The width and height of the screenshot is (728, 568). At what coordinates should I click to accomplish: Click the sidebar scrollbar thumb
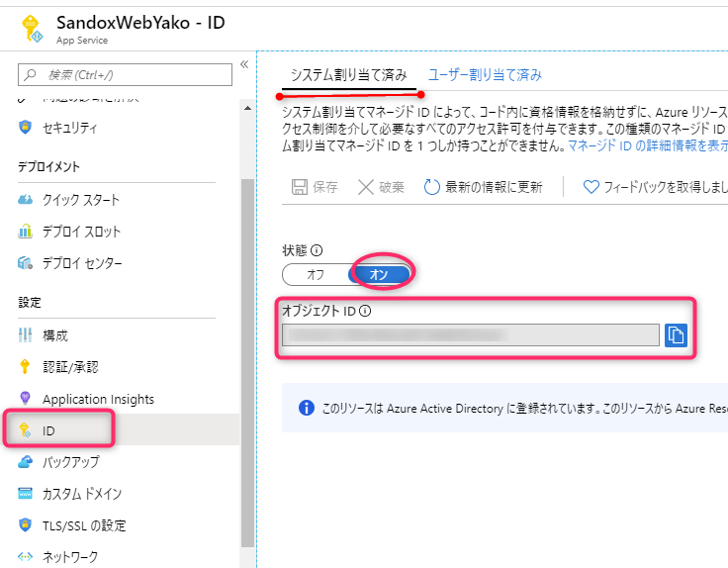coord(247,363)
